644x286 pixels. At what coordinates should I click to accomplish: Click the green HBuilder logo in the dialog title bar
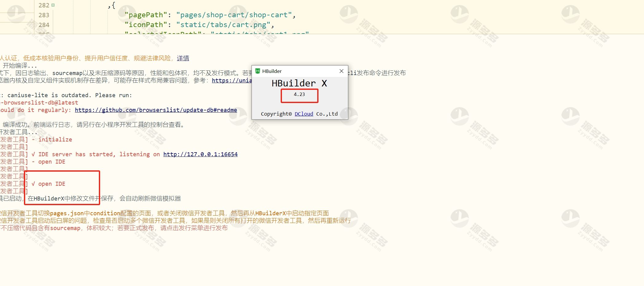coord(258,71)
